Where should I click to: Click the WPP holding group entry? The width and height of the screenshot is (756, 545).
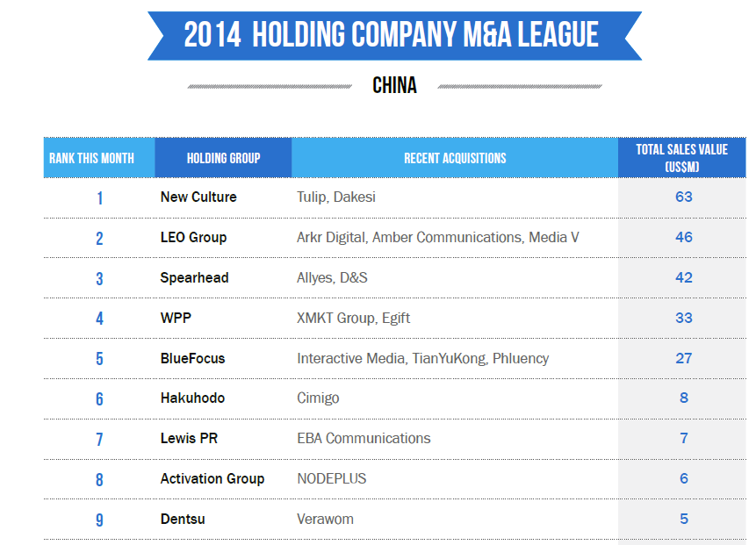[x=176, y=318]
